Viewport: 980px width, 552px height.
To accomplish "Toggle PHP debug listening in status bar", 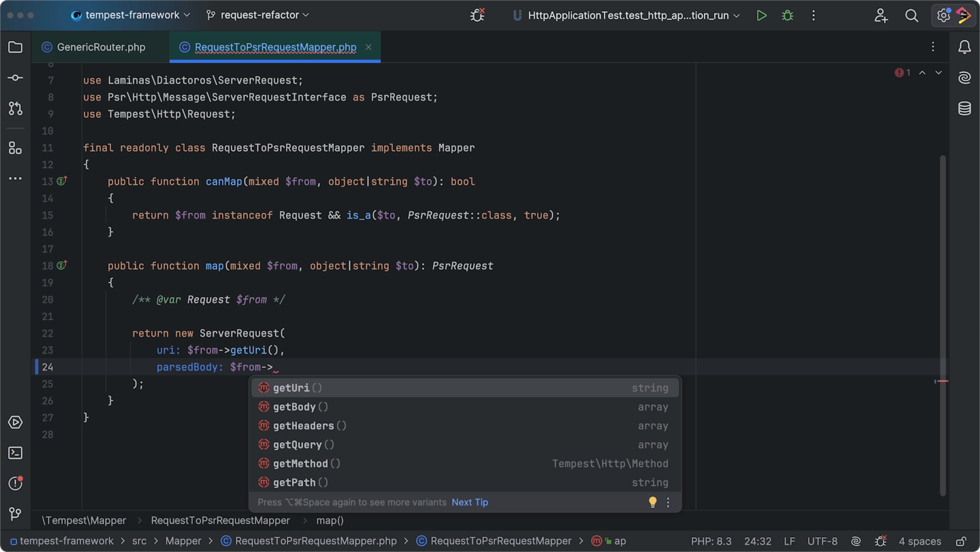I will [880, 541].
